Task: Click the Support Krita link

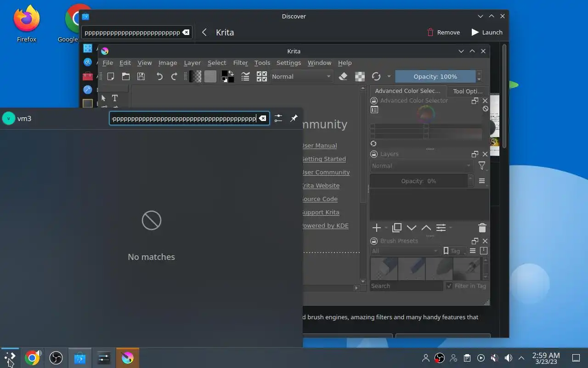Action: pyautogui.click(x=321, y=212)
